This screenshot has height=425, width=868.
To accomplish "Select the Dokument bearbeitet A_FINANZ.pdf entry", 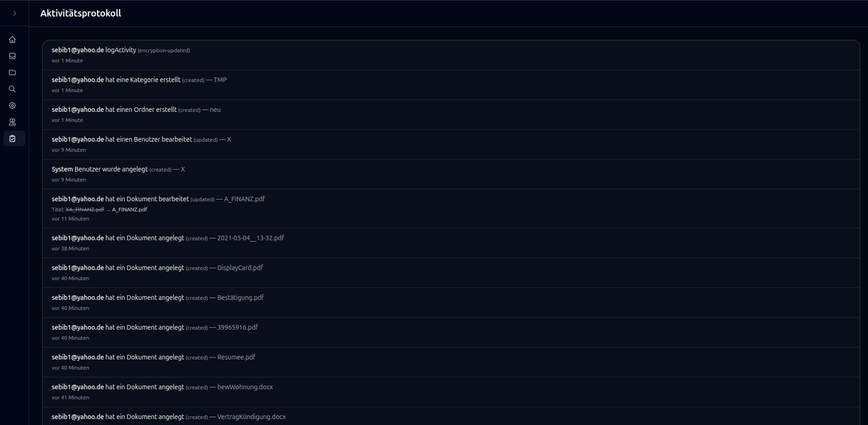I will pyautogui.click(x=451, y=209).
